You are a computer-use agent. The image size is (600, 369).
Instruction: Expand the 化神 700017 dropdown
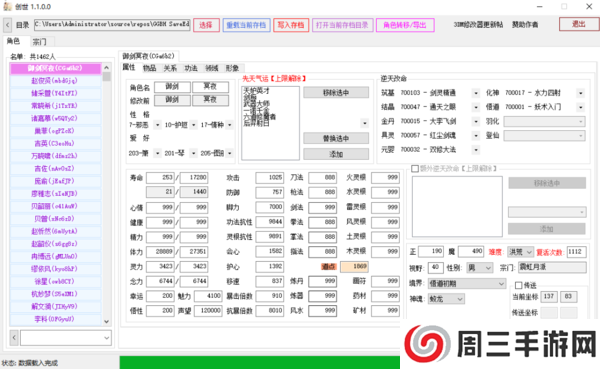[x=580, y=93]
